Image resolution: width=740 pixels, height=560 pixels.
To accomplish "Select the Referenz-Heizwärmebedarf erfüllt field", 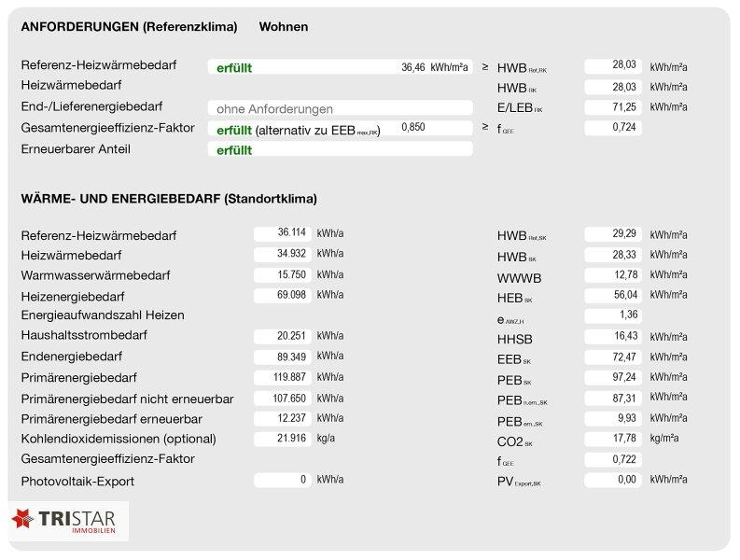I will point(341,67).
